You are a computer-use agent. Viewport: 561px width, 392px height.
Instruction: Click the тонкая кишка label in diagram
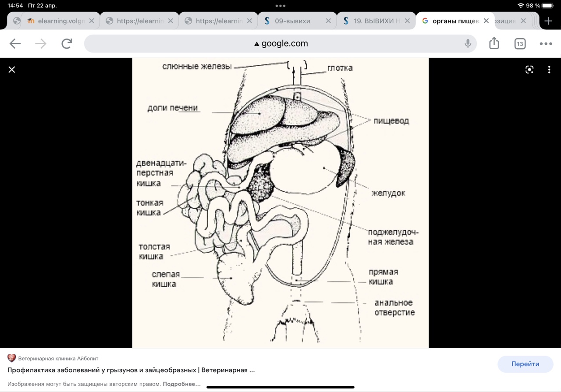149,208
